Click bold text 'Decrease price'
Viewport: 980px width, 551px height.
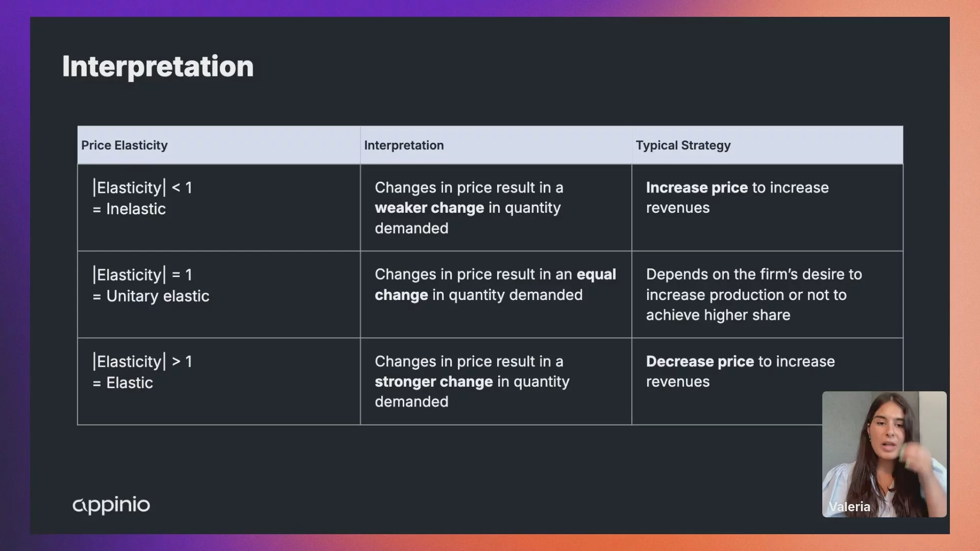pos(700,362)
